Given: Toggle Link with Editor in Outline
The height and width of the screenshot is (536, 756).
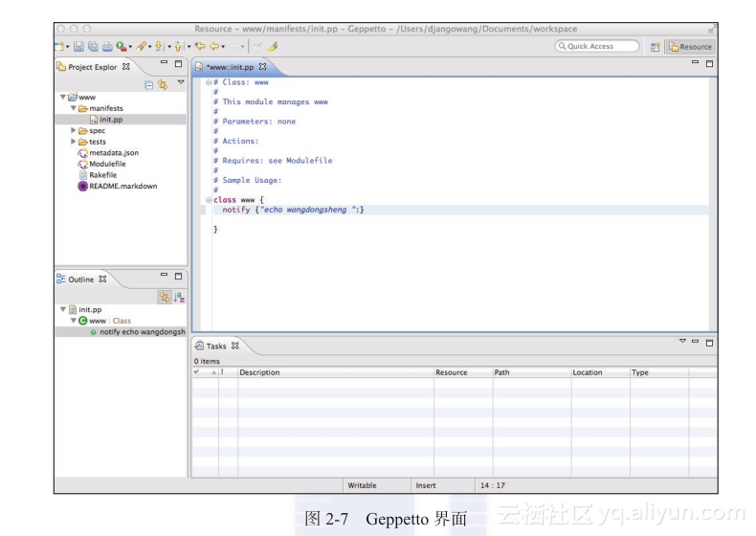Looking at the screenshot, I should (165, 297).
